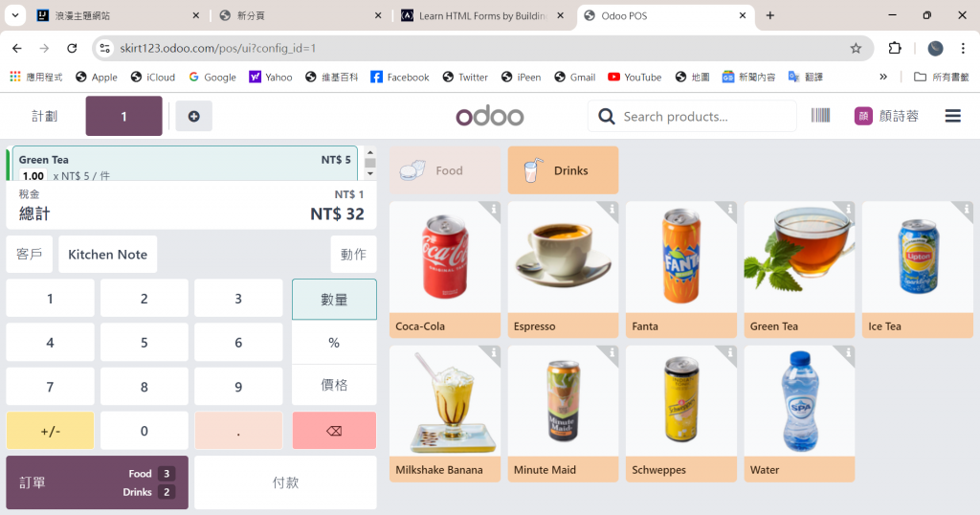Switch to the 計劃 floor plan
Image resolution: width=980 pixels, height=515 pixels.
(x=44, y=116)
